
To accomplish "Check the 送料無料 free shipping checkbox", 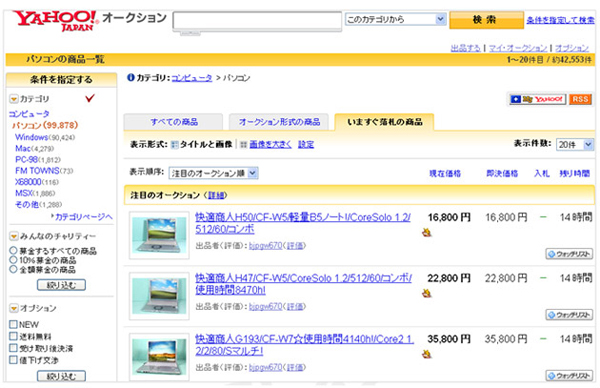I will click(x=13, y=336).
